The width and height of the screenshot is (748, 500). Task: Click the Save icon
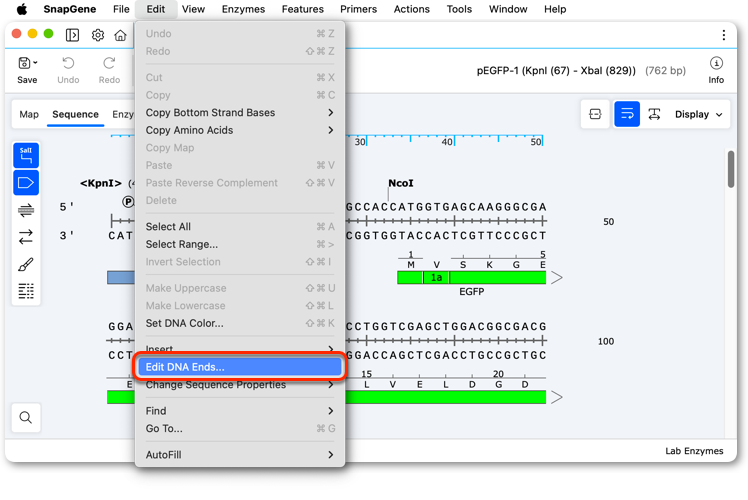coord(24,63)
